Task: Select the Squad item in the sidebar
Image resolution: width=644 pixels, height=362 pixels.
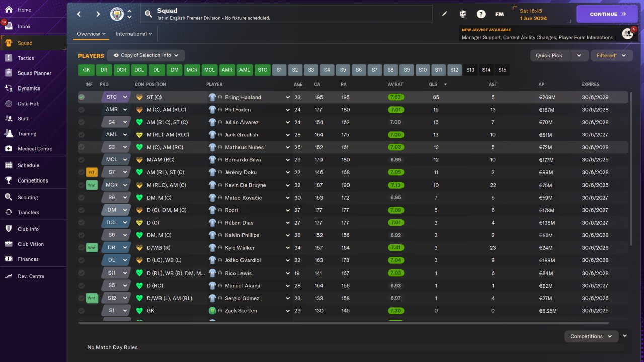Action: pos(33,43)
